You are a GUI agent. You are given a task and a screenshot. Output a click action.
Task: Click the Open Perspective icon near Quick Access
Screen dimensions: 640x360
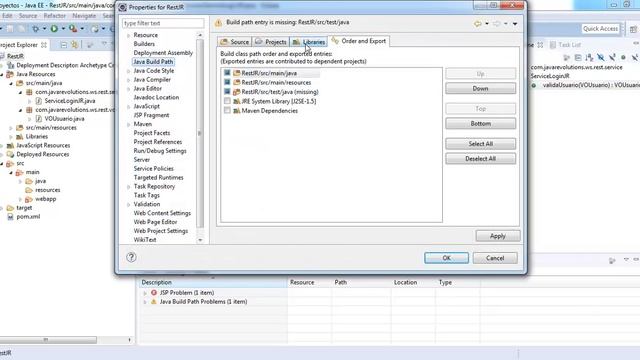click(x=633, y=29)
